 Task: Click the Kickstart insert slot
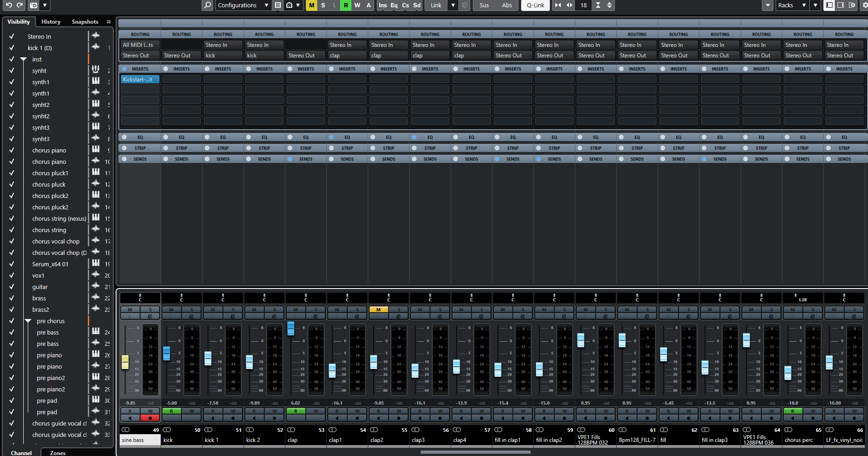click(140, 79)
